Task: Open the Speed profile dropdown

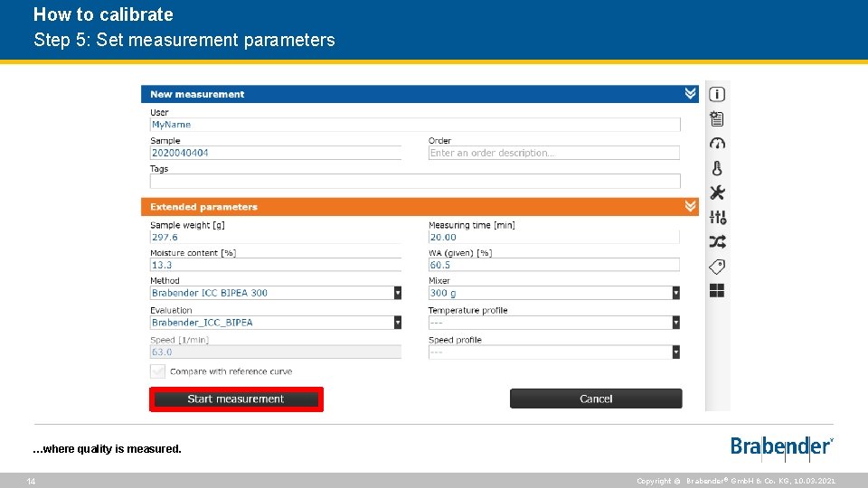Action: coord(553,352)
